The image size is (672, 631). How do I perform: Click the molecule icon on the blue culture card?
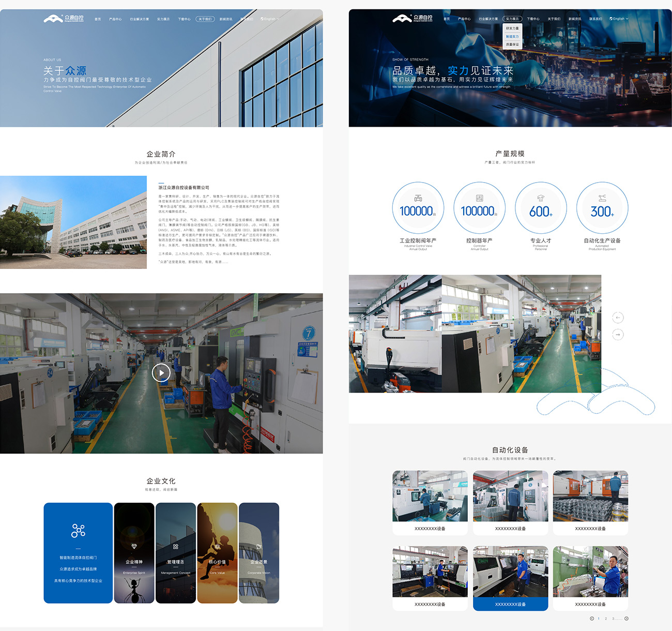[78, 531]
